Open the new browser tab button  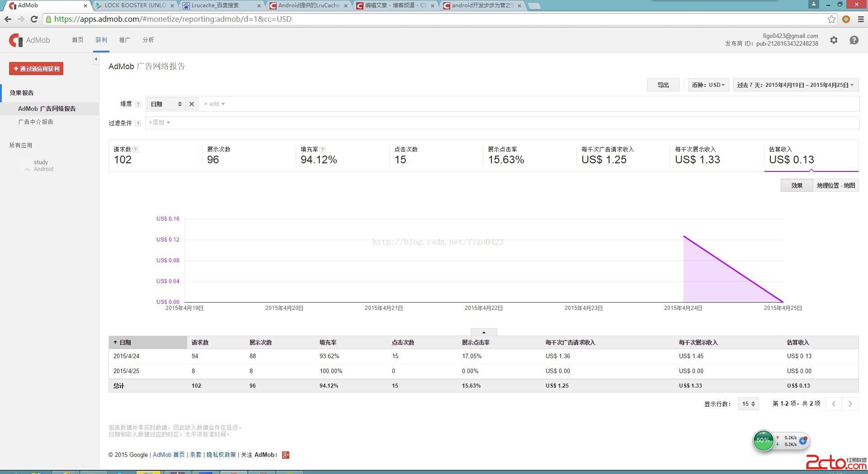click(534, 6)
